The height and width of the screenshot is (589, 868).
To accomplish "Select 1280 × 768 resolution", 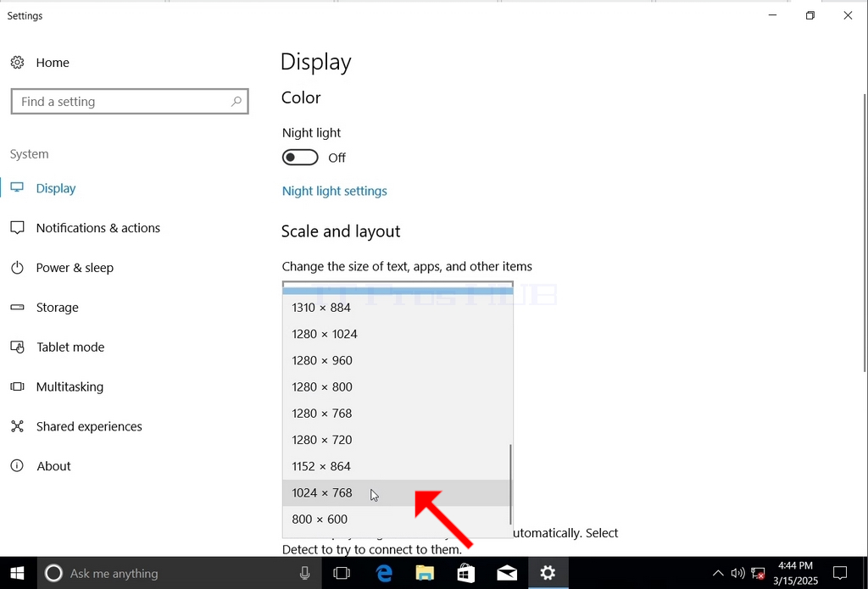I will 398,414.
